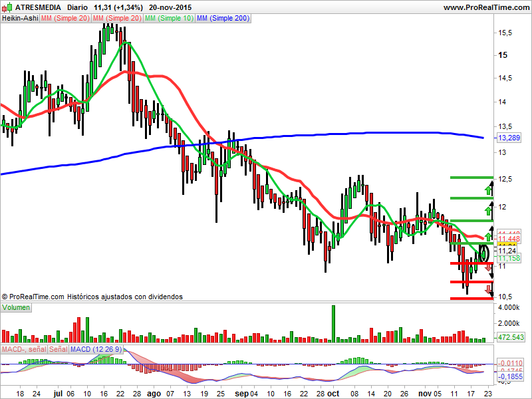Click the 20-nov-2015 date label
The width and height of the screenshot is (532, 399).
pos(170,7)
